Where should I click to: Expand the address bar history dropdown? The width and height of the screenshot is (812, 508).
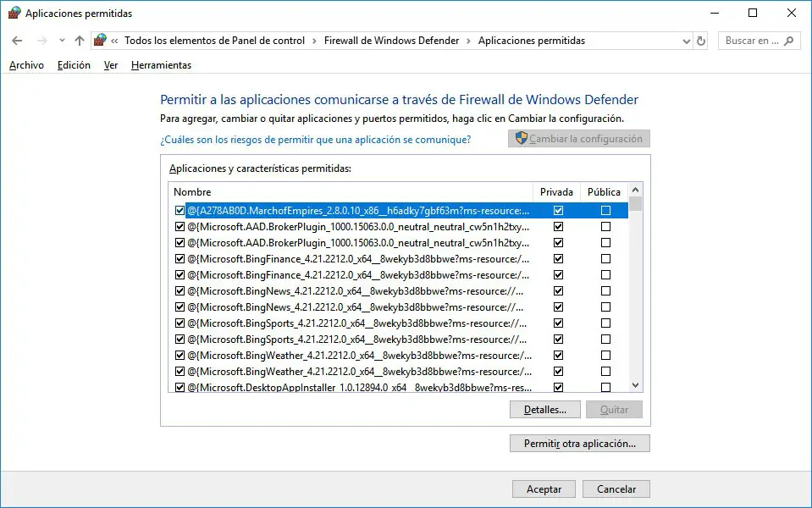point(686,41)
